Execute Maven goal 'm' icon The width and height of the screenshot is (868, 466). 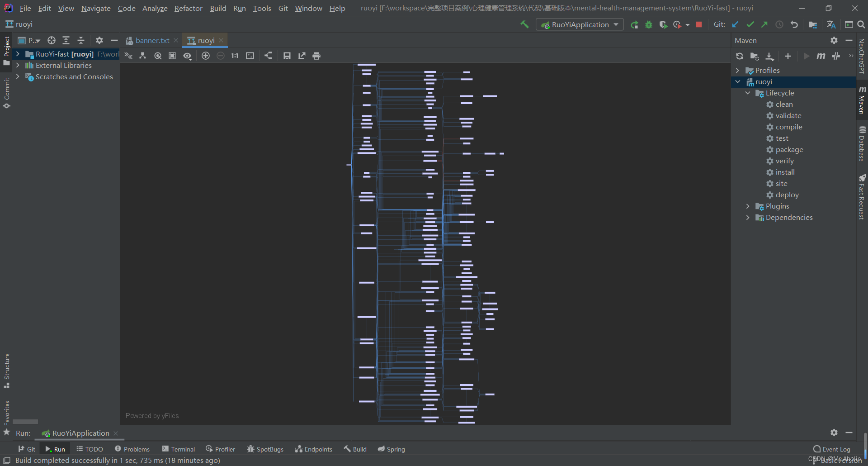(821, 56)
